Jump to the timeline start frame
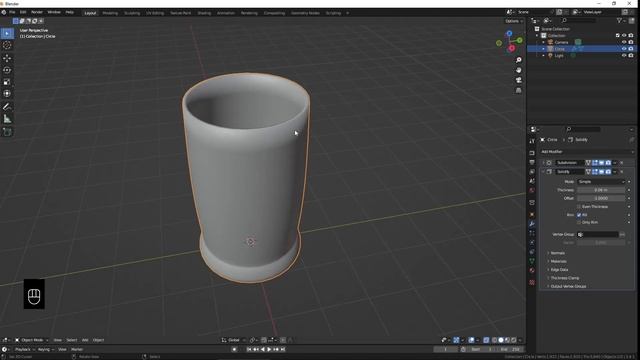Viewport: 640px width, 360px height. (249, 349)
